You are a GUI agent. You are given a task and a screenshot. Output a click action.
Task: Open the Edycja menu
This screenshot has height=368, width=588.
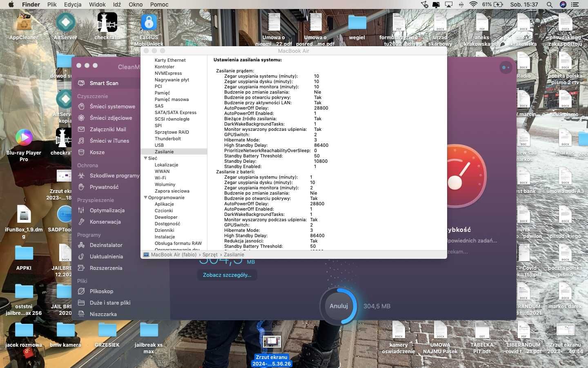(73, 4)
